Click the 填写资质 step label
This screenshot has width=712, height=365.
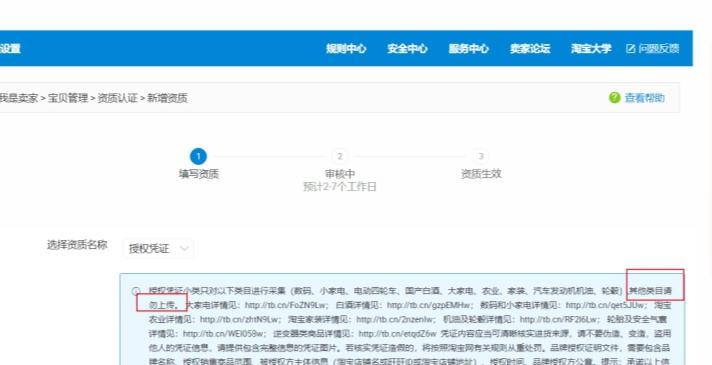click(198, 174)
